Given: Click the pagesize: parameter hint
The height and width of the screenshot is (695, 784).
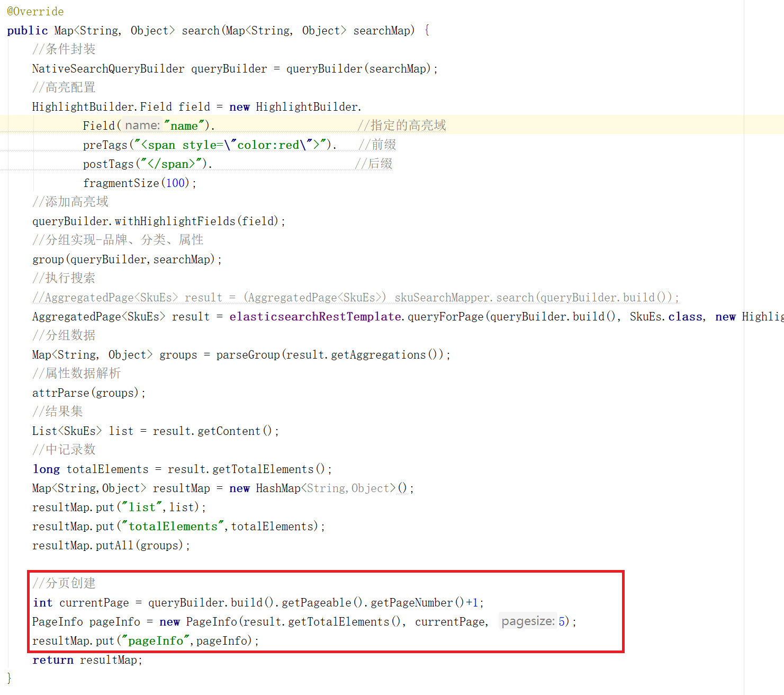Looking at the screenshot, I should click(528, 621).
